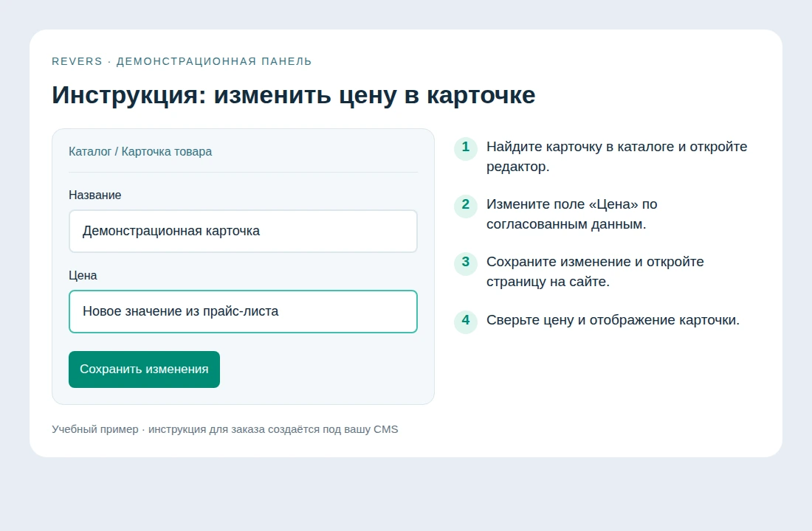The image size is (812, 531).
Task: Click the heading Инструкция: изменить цену в карточке
Action: click(x=294, y=95)
